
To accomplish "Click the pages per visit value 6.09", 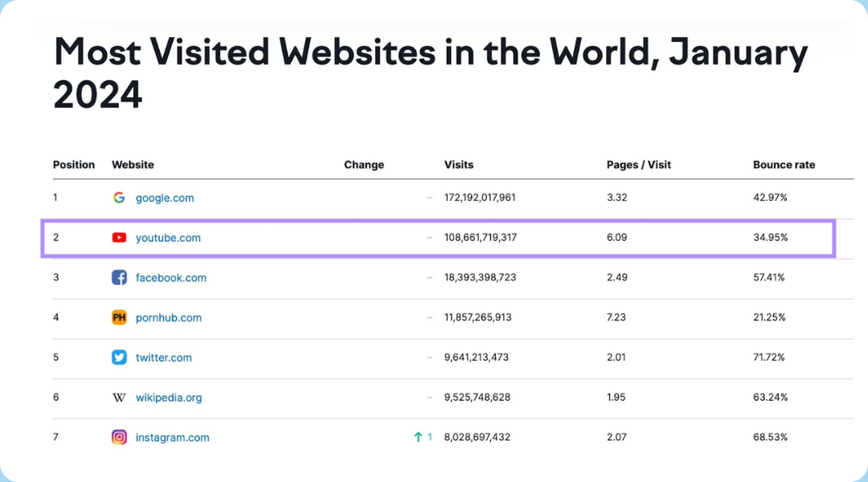I will 617,238.
